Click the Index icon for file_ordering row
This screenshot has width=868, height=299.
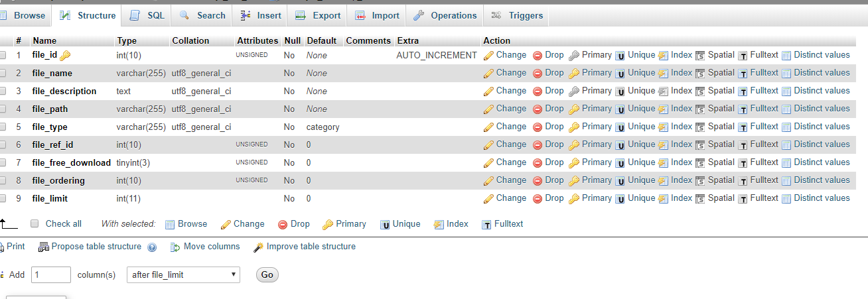(663, 181)
